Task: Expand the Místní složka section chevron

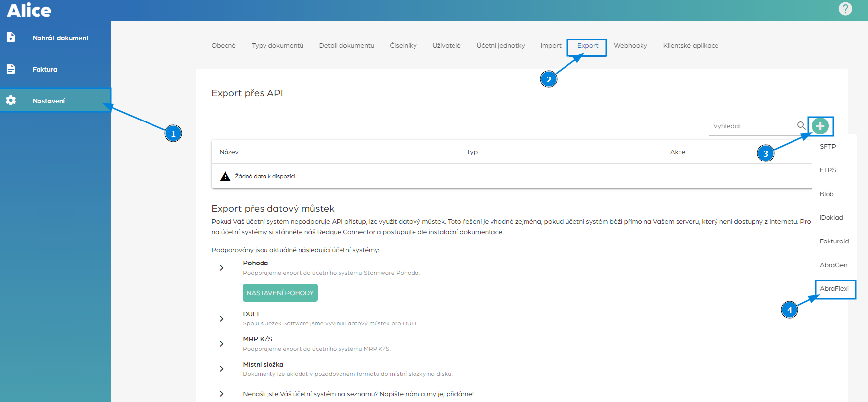Action: point(221,369)
